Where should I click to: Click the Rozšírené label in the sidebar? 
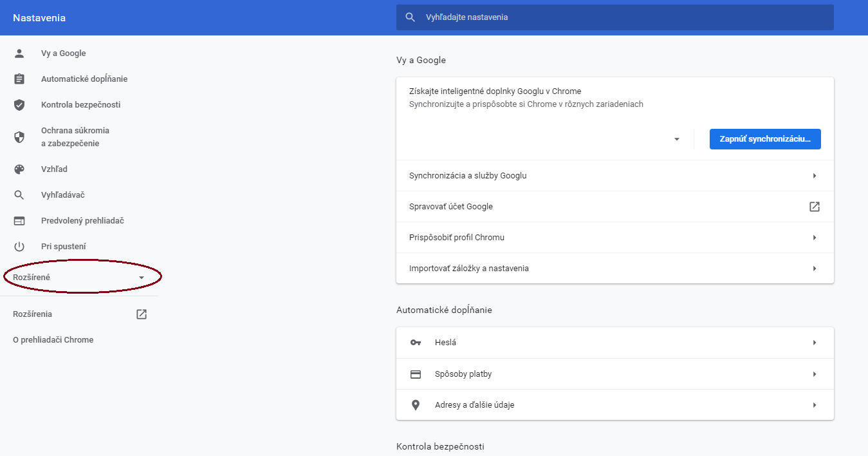click(32, 278)
